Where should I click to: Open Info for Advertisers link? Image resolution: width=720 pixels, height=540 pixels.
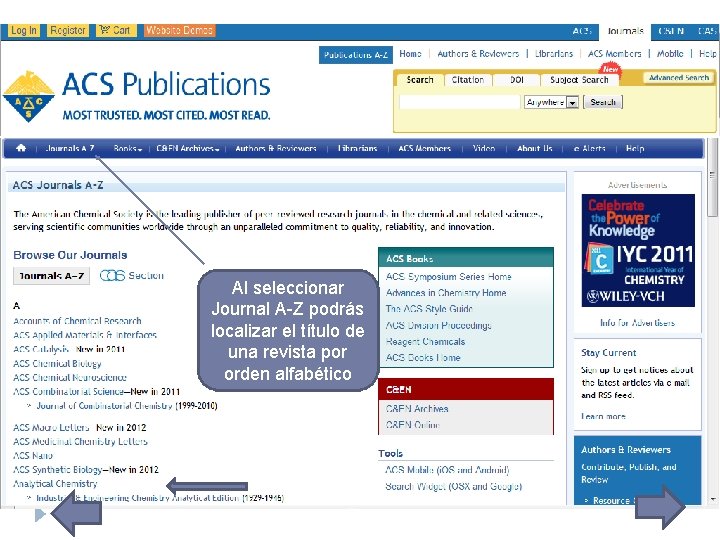pyautogui.click(x=637, y=323)
